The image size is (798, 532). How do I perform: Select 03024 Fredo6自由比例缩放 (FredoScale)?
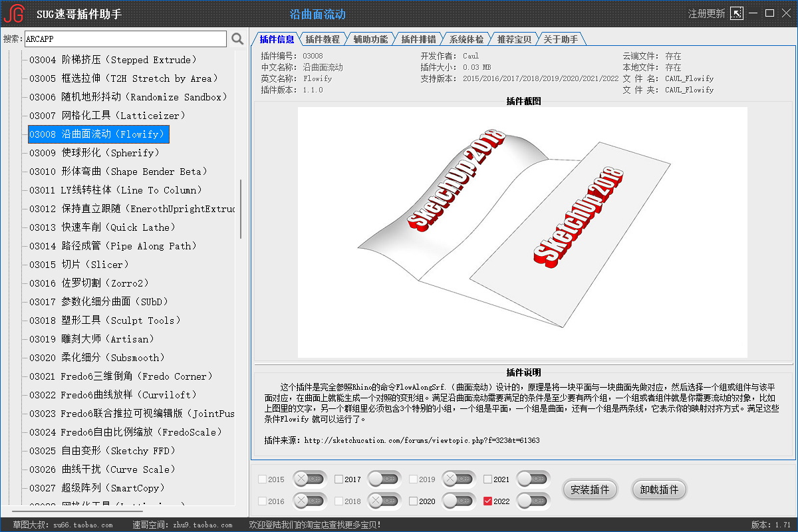click(126, 432)
